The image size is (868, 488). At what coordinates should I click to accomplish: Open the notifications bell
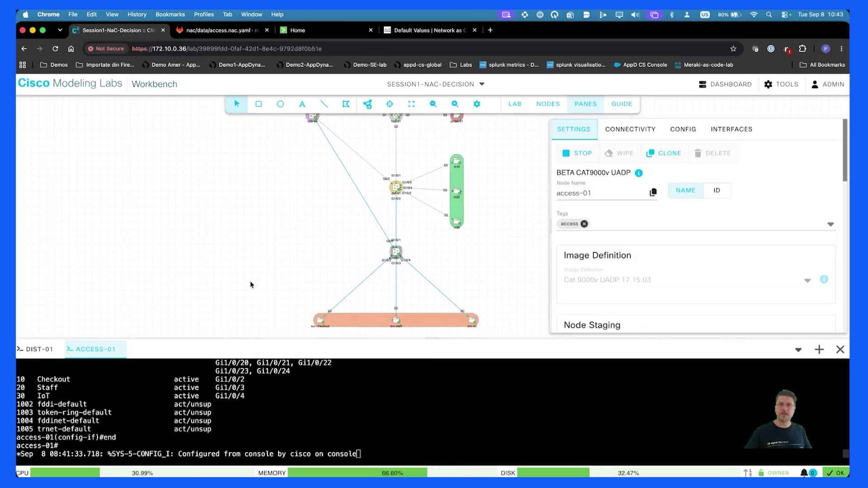[x=804, y=473]
